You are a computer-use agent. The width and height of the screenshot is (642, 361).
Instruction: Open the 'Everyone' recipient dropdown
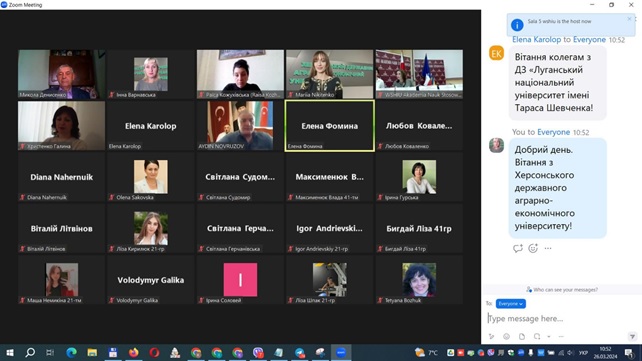tap(511, 304)
